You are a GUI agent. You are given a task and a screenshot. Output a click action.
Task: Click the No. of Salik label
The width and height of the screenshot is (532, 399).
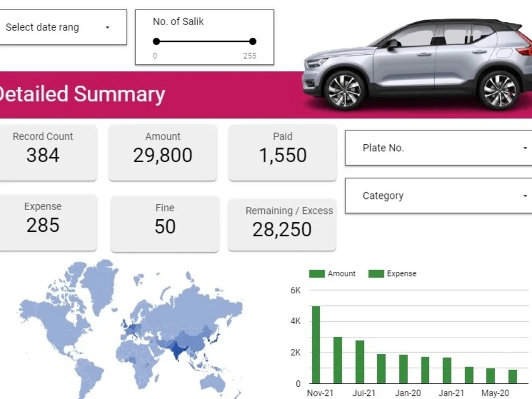click(x=178, y=21)
